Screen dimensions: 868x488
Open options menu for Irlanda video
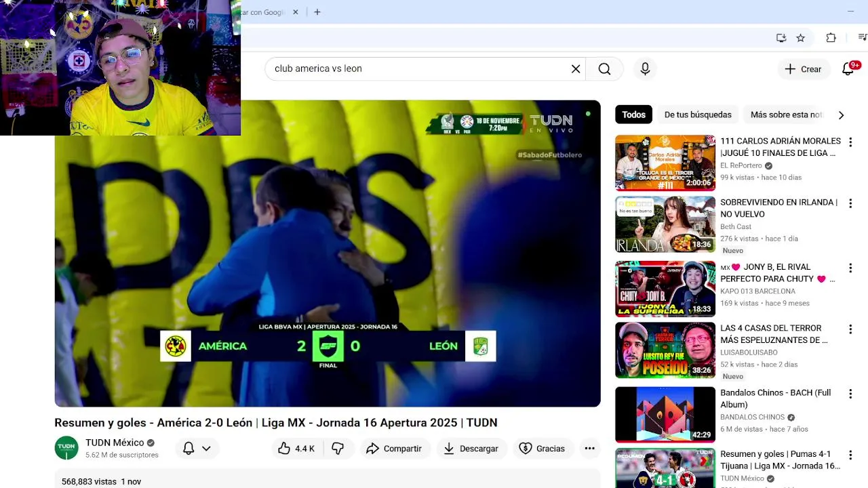point(850,203)
